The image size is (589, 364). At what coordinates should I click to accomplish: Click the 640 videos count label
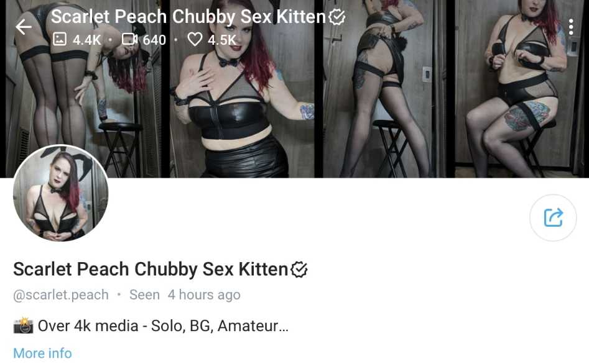pos(154,40)
